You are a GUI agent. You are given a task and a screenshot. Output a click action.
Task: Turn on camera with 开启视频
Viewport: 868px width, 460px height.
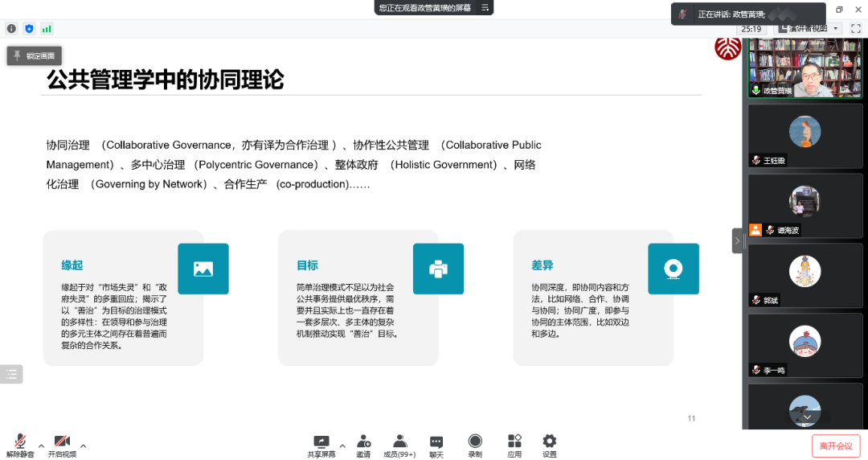[62, 444]
